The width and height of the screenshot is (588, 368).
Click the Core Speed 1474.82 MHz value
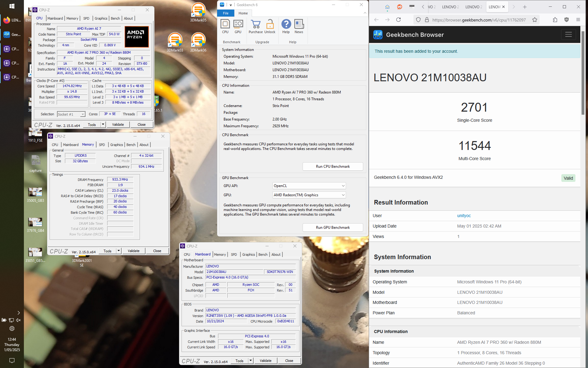point(72,86)
